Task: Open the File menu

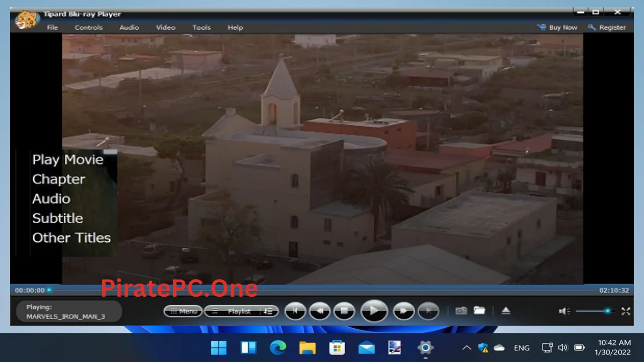Action: 52,28
